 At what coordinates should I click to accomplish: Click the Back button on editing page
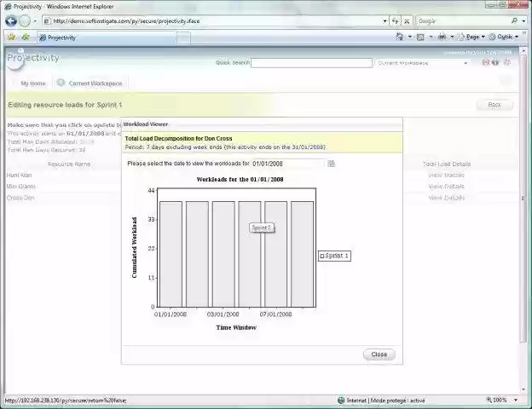[494, 105]
